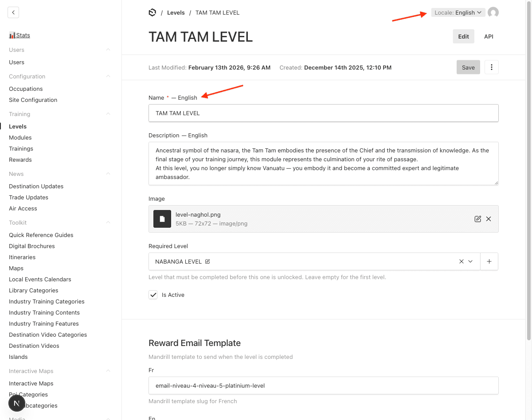
Task: Clear the Required Level selection
Action: pos(461,261)
